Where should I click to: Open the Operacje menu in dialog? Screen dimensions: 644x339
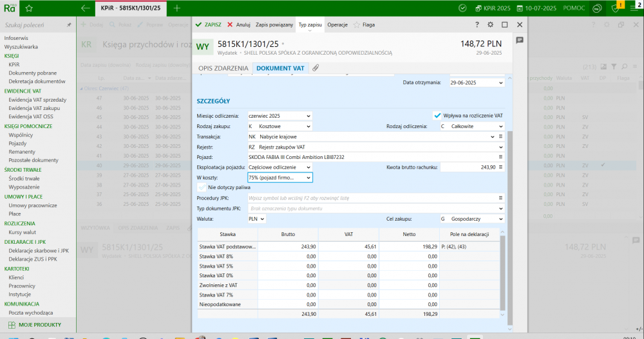coord(337,24)
